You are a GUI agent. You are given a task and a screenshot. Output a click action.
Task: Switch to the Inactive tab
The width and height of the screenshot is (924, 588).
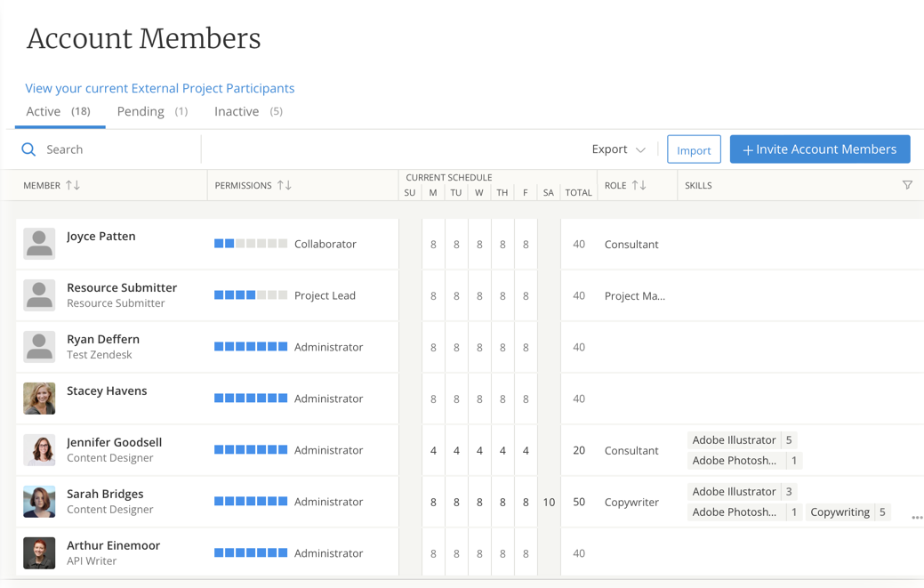tap(248, 111)
